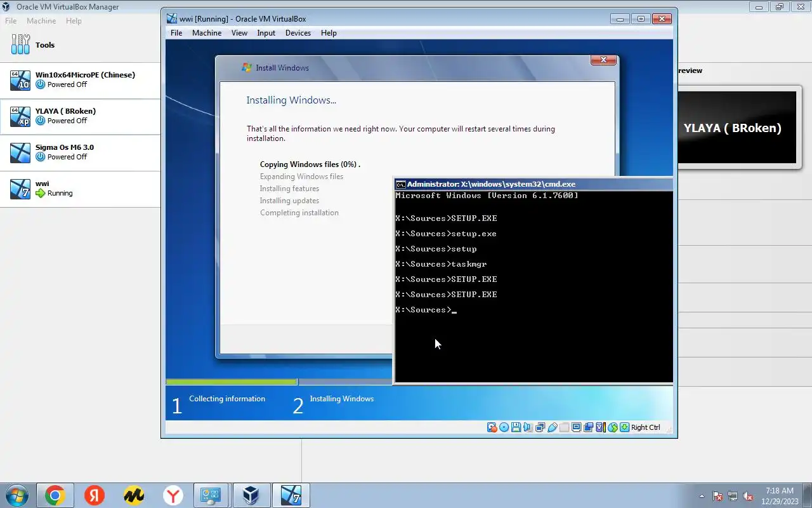Click the recording indicator icon

tap(588, 427)
